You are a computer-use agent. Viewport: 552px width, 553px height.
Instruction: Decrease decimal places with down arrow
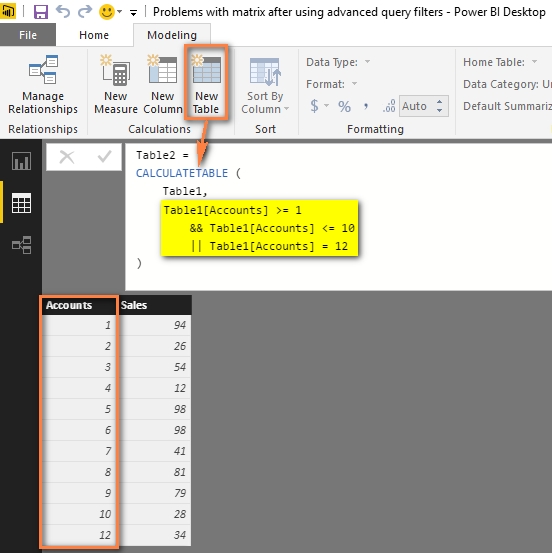coord(439,110)
